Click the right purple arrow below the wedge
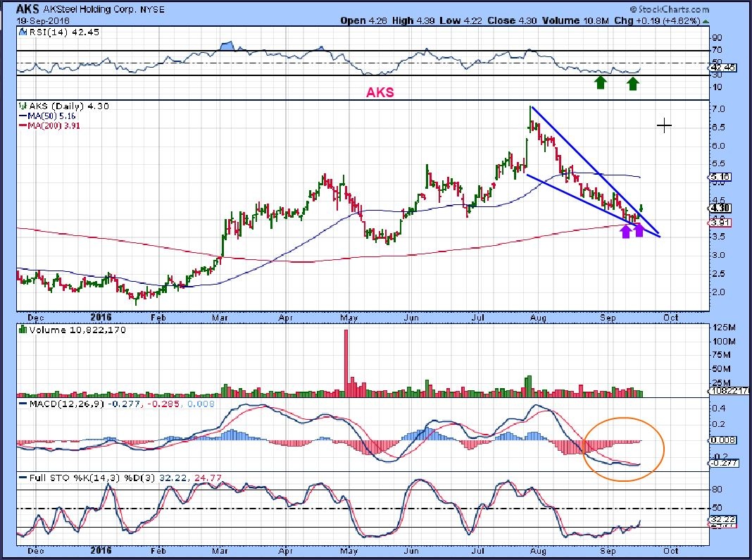The image size is (752, 560). coord(639,230)
